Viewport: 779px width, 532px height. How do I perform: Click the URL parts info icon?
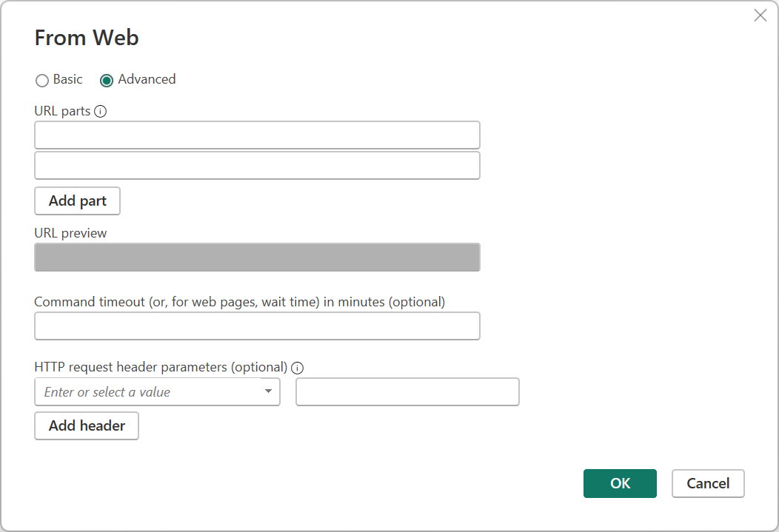(x=101, y=111)
